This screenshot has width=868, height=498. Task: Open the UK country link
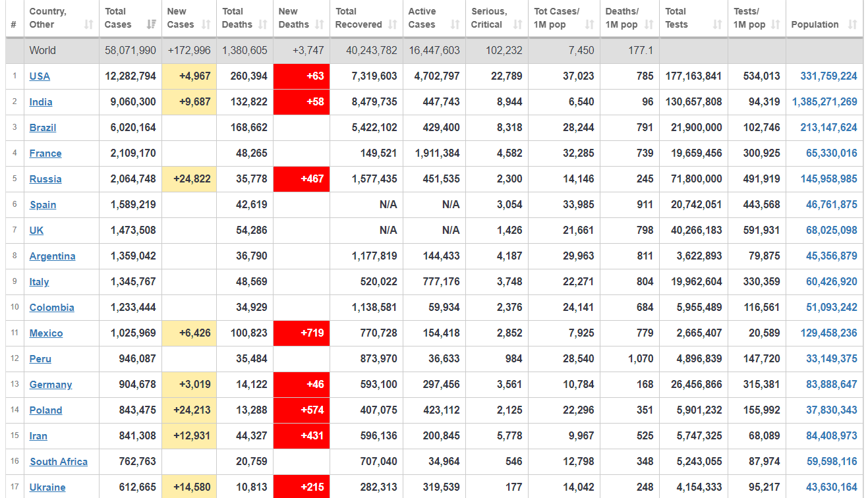(x=37, y=231)
